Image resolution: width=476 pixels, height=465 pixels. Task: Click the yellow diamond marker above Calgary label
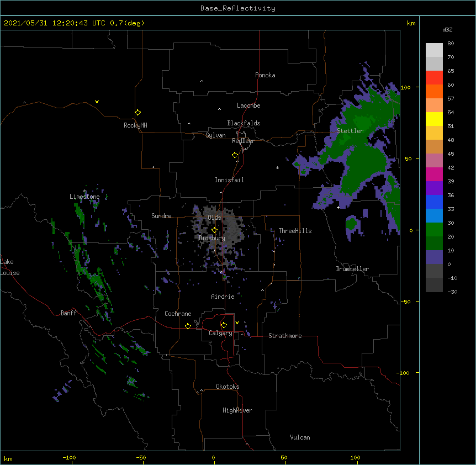[x=224, y=325]
